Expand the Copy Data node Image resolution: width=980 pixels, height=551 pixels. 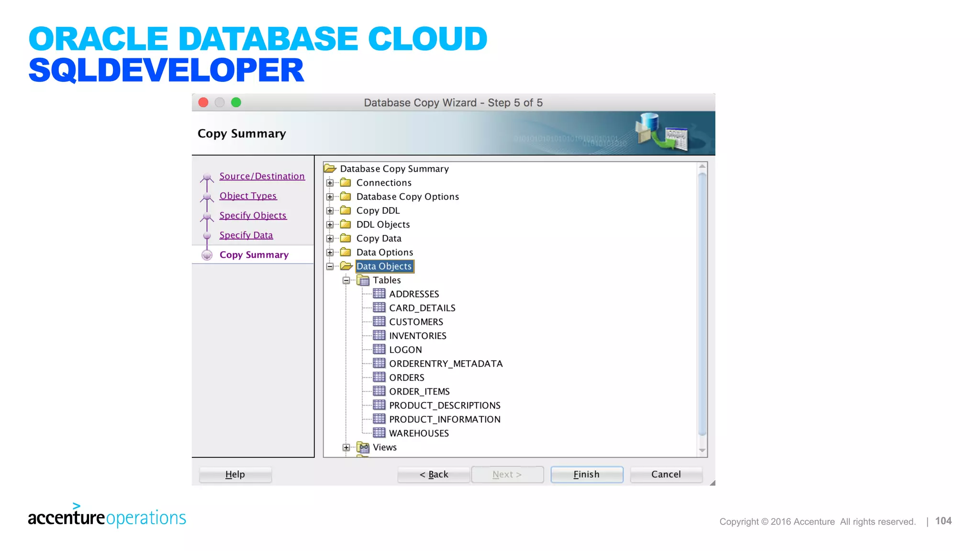[330, 238]
